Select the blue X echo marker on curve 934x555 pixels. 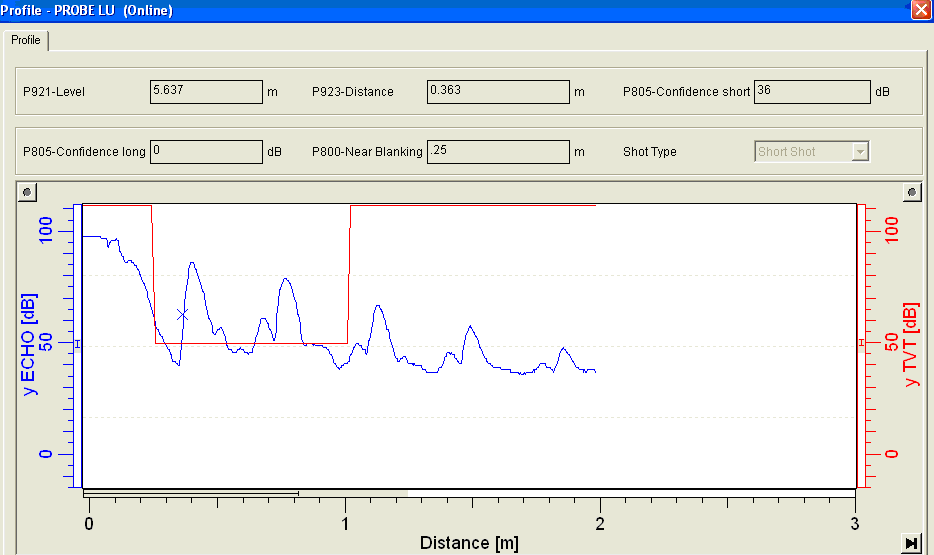(182, 314)
